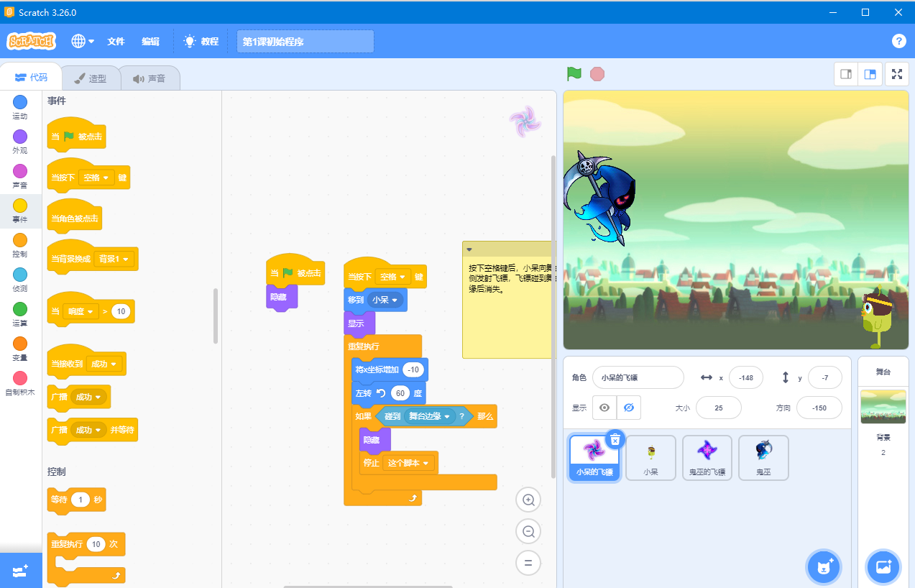Show the sprite using the eye toggle
This screenshot has width=915, height=588.
tap(604, 408)
